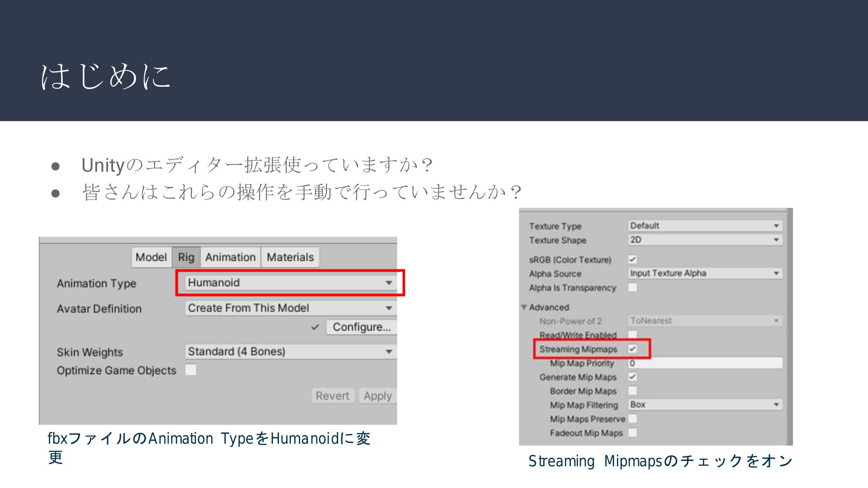Screen dimensions: 868x488
Task: Open the Texture Shape 2D dropdown
Action: click(705, 239)
